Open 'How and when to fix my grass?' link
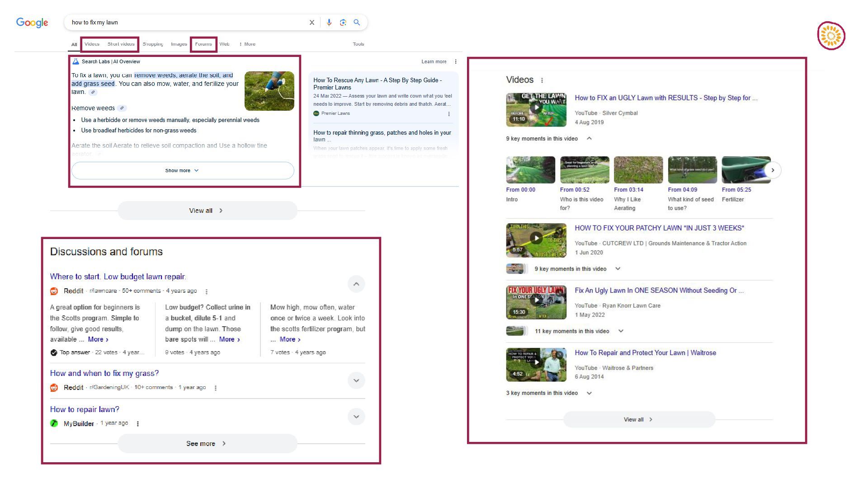The width and height of the screenshot is (868, 488). [104, 374]
